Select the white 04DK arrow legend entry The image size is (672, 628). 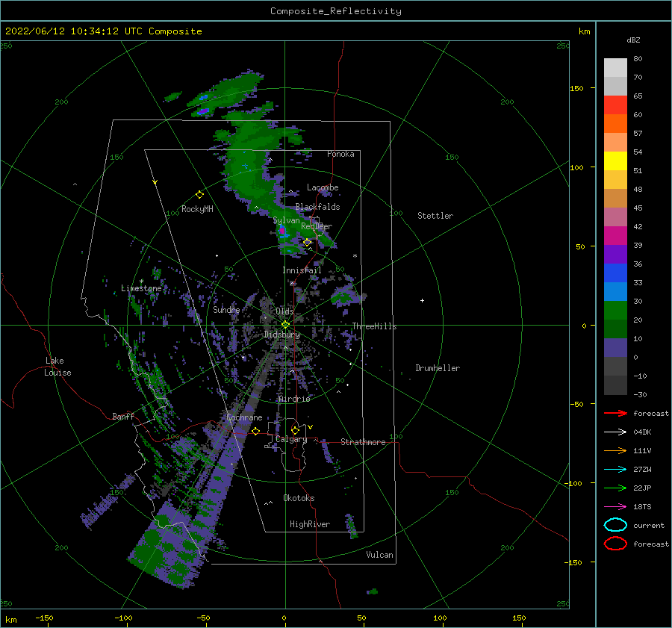coord(615,432)
